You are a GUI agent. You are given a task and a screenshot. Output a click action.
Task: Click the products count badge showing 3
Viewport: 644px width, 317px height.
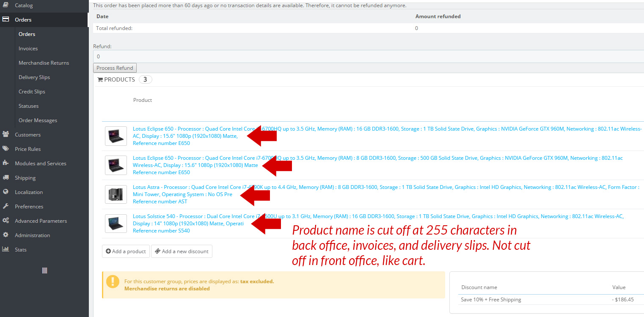pos(145,79)
